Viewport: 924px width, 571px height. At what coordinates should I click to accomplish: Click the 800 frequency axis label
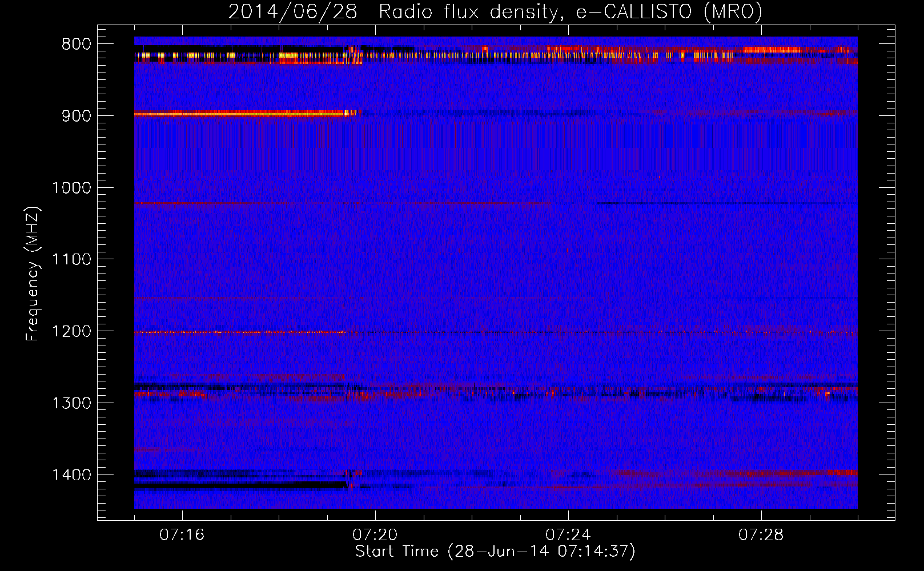[x=77, y=45]
